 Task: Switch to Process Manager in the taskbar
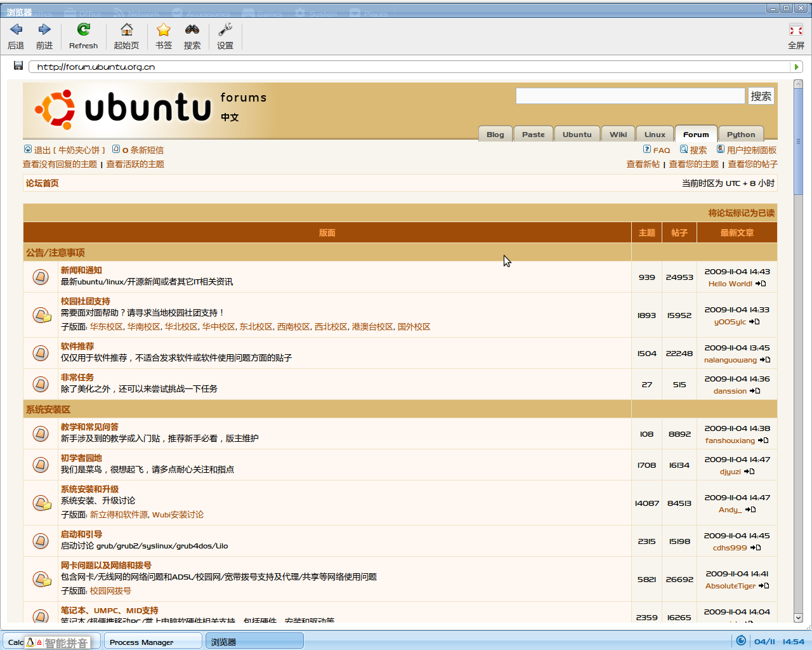pos(153,642)
